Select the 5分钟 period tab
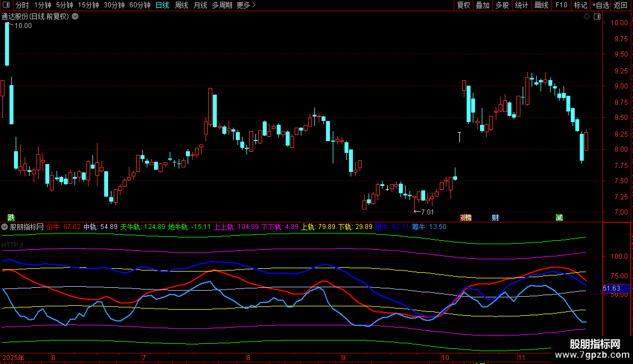 click(x=64, y=6)
